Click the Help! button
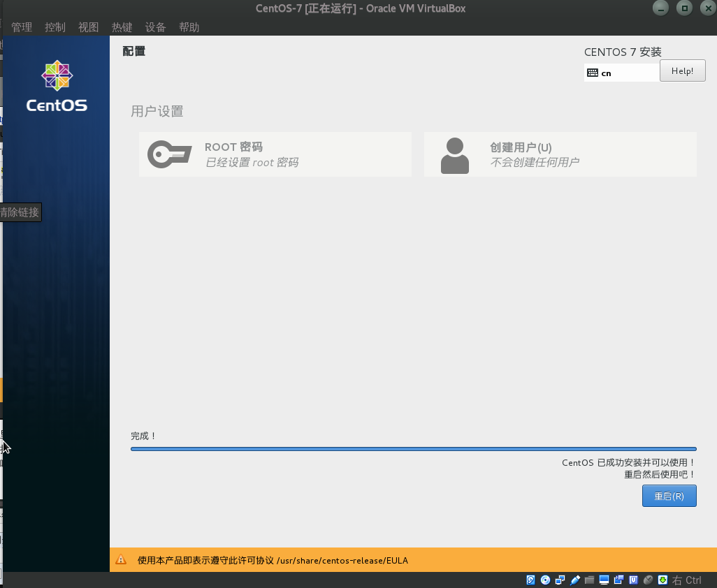The image size is (717, 588). point(682,71)
